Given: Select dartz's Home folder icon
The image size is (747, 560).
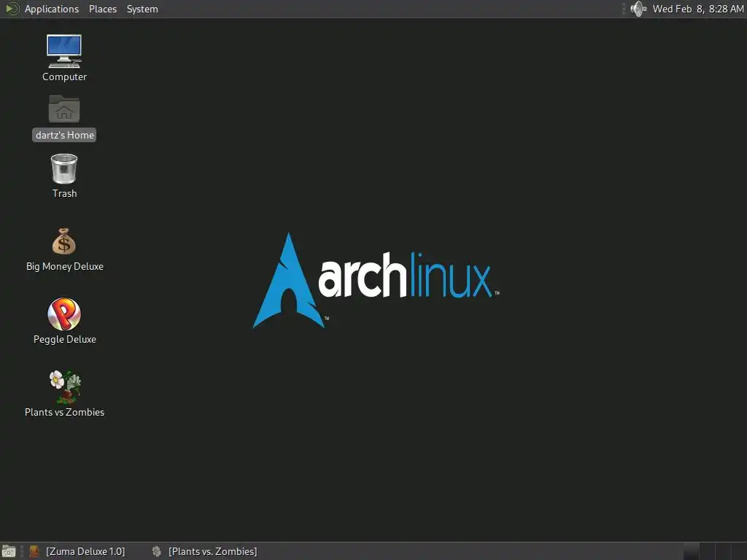Looking at the screenshot, I should coord(64,109).
